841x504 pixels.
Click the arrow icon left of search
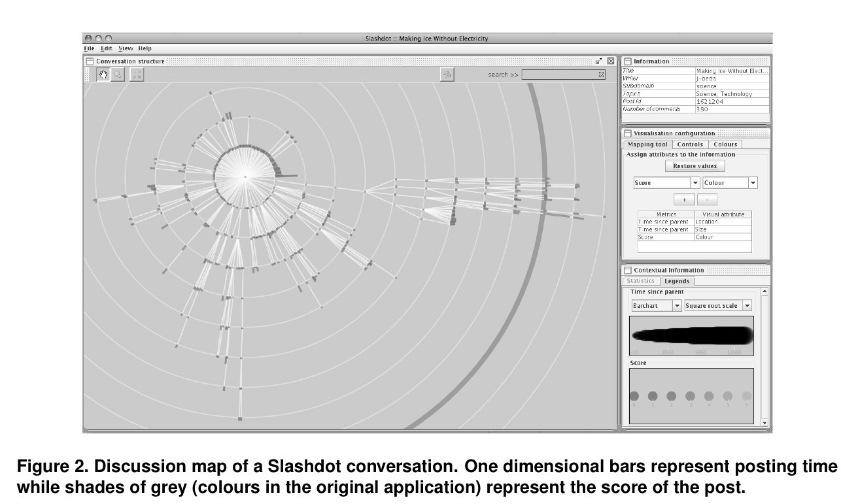click(447, 75)
